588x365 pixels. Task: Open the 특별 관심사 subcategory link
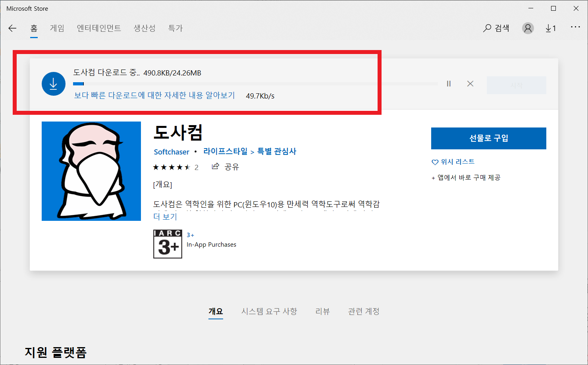click(x=277, y=151)
